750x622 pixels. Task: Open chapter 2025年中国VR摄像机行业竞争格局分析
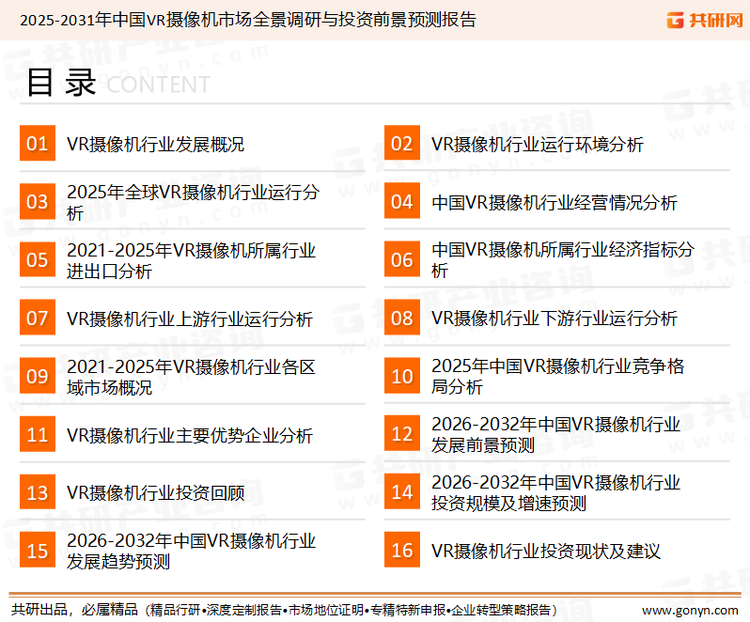(558, 376)
